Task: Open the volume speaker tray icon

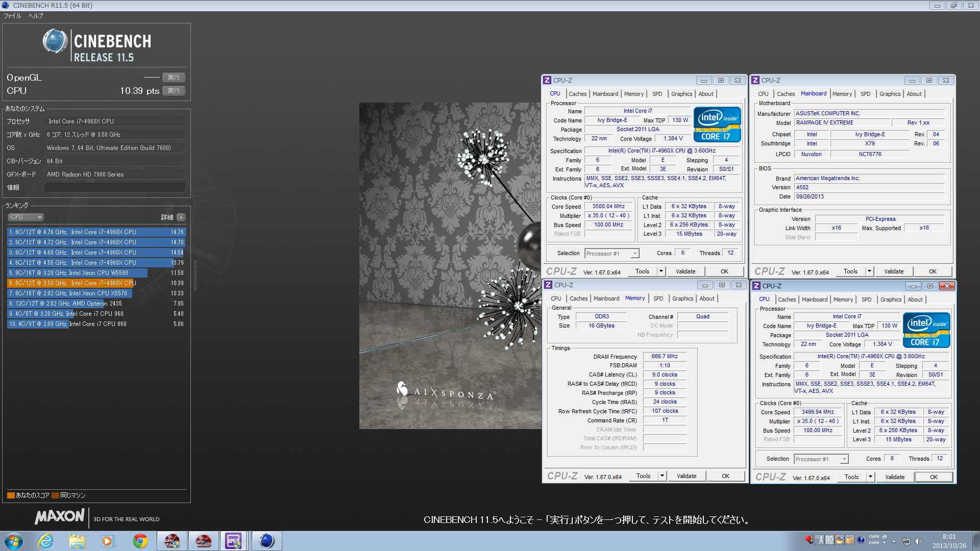Action: (919, 541)
